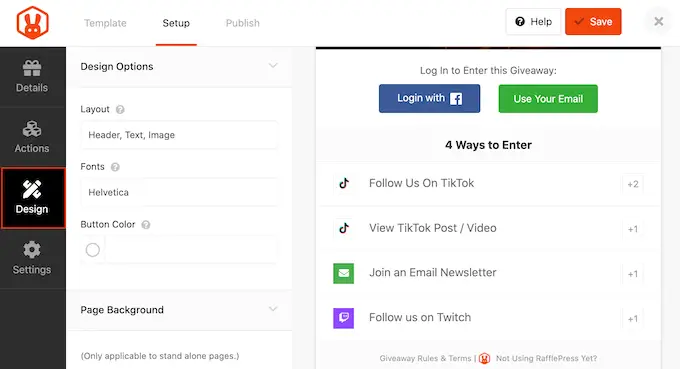The height and width of the screenshot is (369, 680).
Task: Click the Fonts help question icon
Action: point(115,167)
